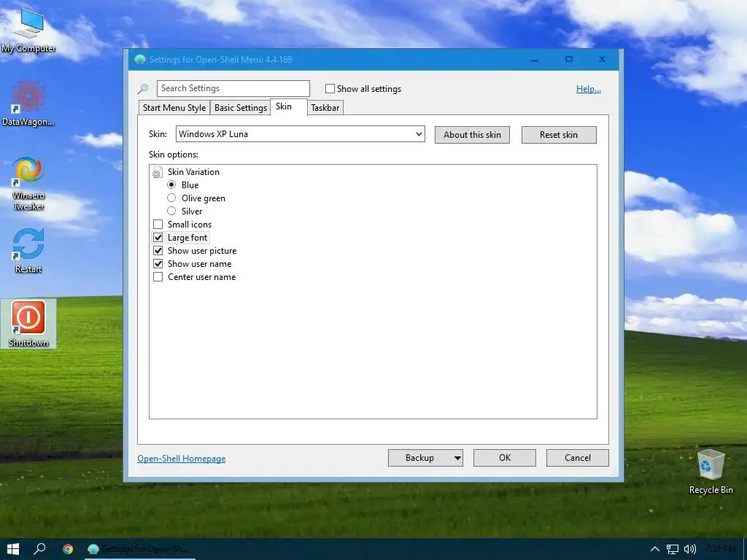747x560 pixels.
Task: Click the Windows Start button
Action: (x=13, y=549)
